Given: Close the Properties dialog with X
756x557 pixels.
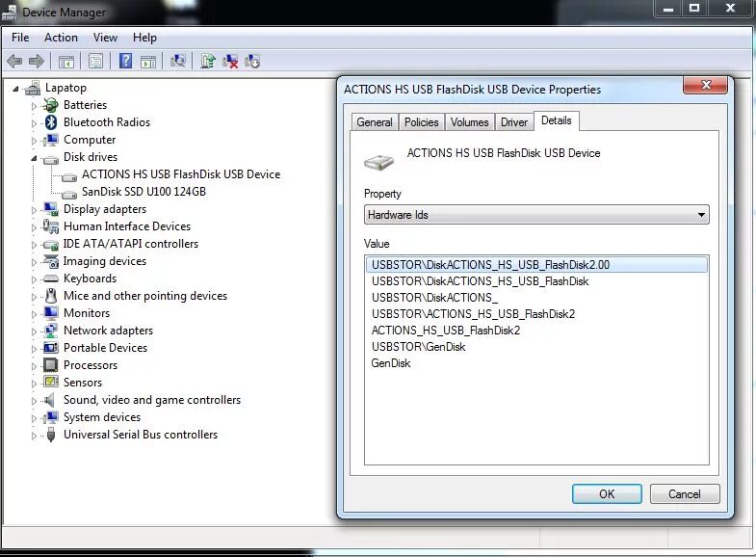Looking at the screenshot, I should click(705, 85).
